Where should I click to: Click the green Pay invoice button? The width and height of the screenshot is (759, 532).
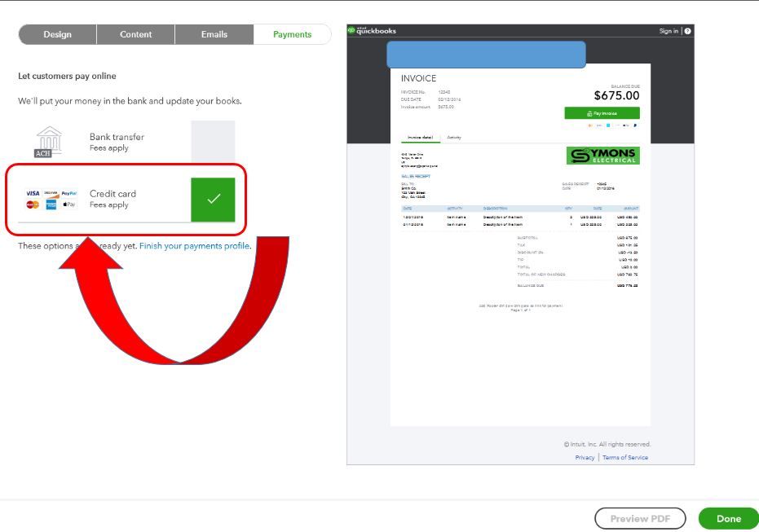click(x=602, y=113)
